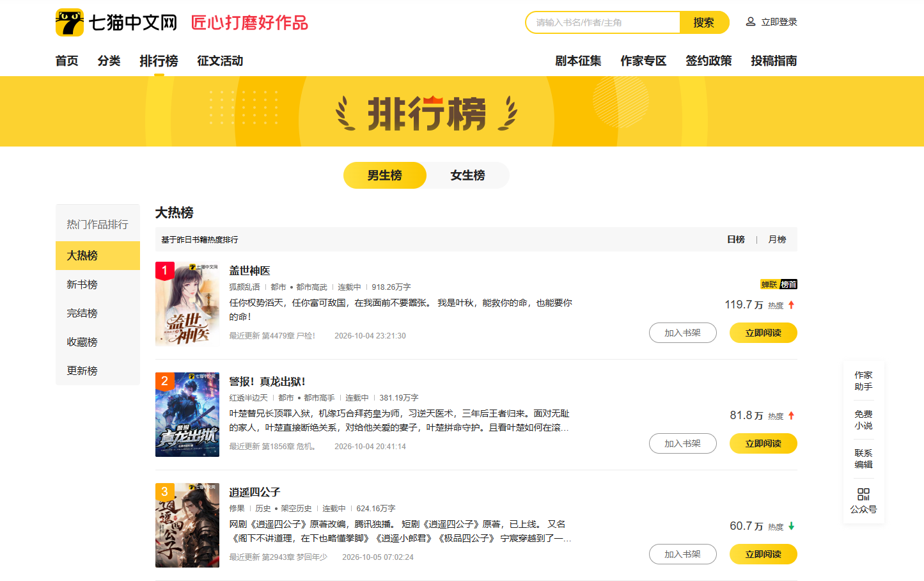Open 作家专区 navigation link
The width and height of the screenshot is (924, 581).
(643, 61)
